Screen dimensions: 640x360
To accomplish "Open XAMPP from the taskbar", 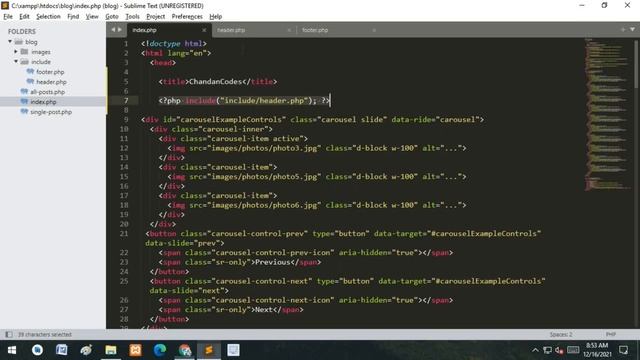I will [x=135, y=350].
